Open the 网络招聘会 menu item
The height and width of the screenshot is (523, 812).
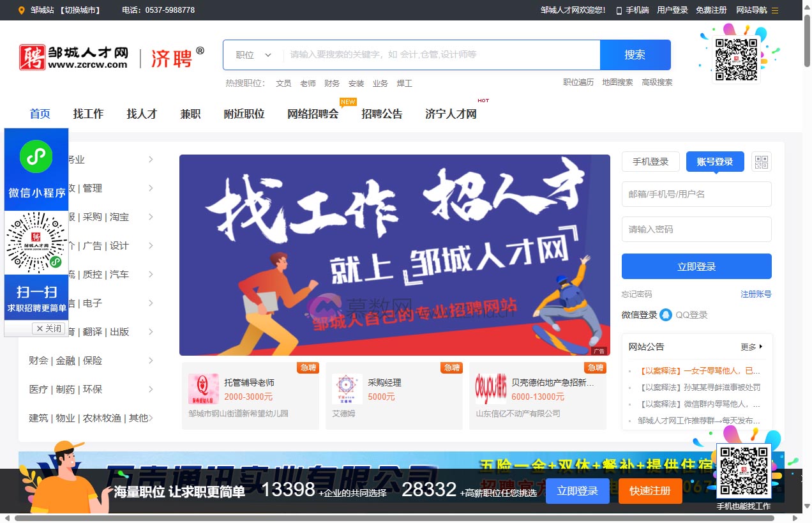pyautogui.click(x=313, y=113)
